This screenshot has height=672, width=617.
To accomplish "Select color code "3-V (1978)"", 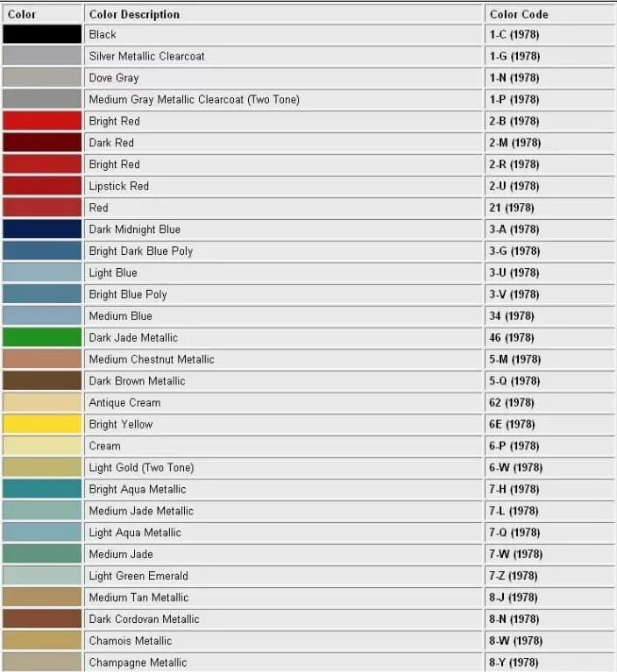I will coord(514,294).
